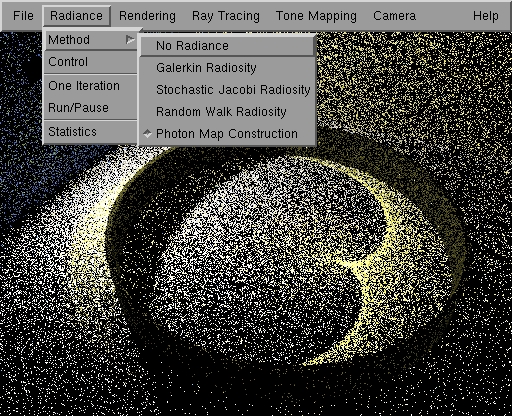Expand the Method submenu arrow
Viewport: 512px width, 416px height.
tap(130, 40)
